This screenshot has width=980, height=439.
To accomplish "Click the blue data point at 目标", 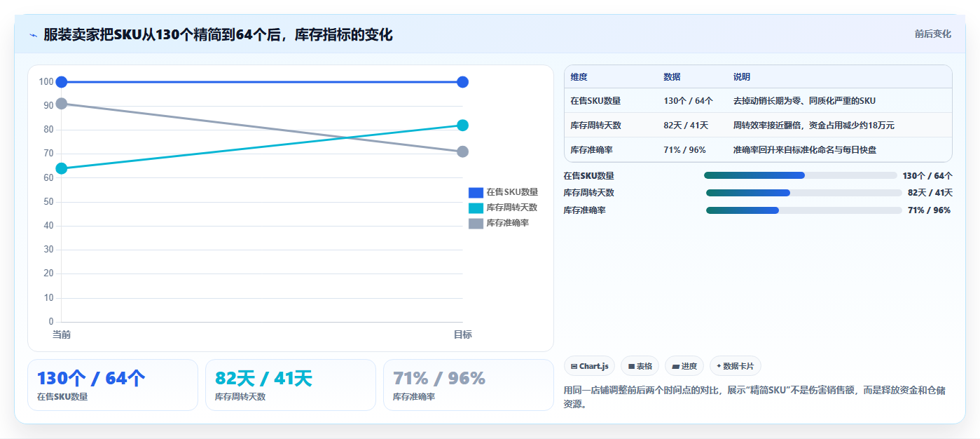I will (462, 82).
